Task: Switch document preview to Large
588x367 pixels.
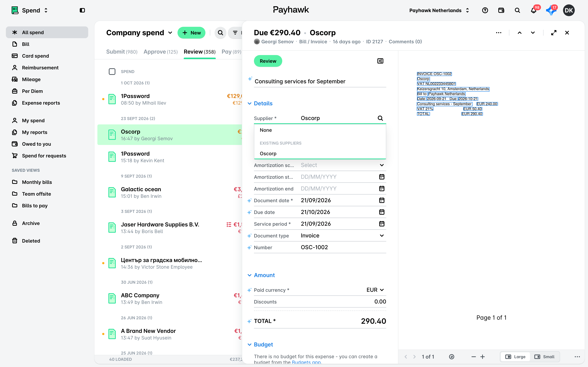Action: (x=515, y=357)
